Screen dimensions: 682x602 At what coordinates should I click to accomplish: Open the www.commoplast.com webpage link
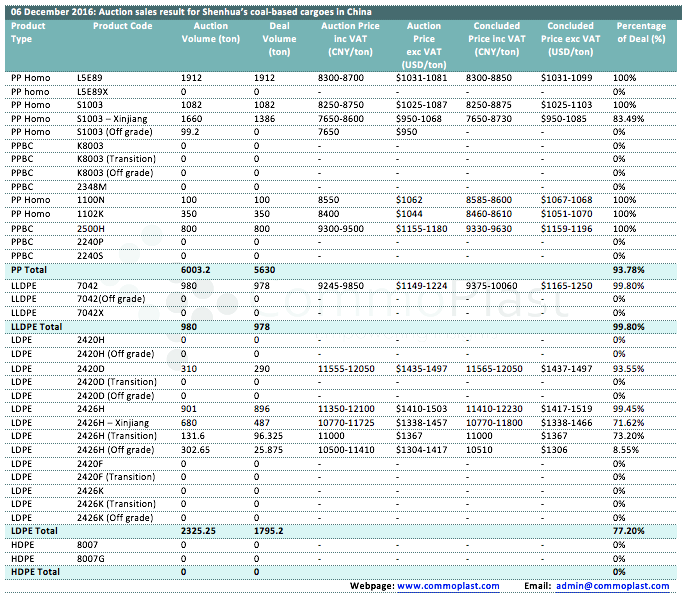click(447, 586)
